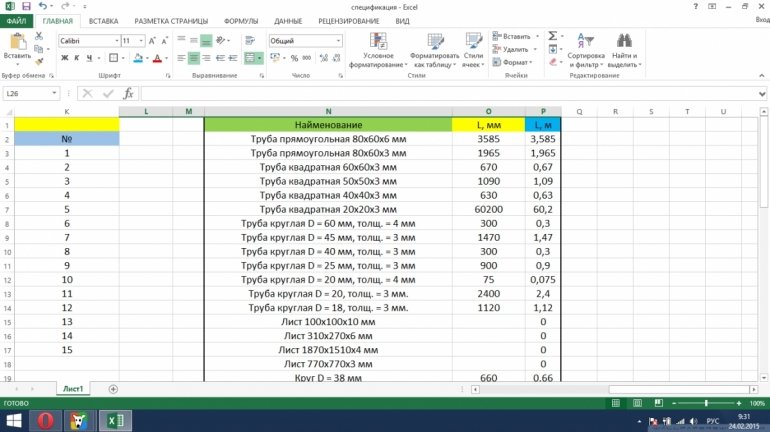770x432 pixels.
Task: Click the percent style icon
Action: click(x=292, y=59)
